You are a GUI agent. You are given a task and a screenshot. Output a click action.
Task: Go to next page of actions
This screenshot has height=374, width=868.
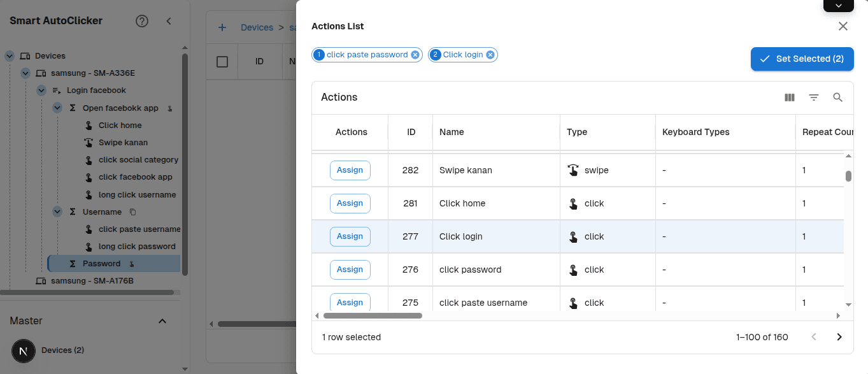pyautogui.click(x=839, y=337)
